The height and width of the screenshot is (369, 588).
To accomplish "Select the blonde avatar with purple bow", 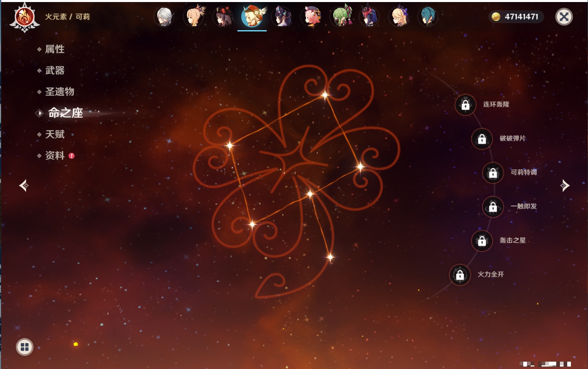I will [399, 17].
